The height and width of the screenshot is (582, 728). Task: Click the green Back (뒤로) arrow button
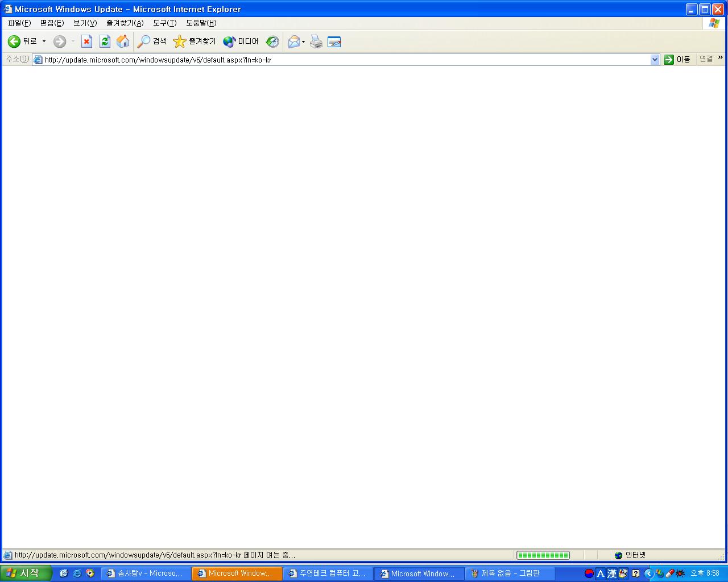(22, 41)
